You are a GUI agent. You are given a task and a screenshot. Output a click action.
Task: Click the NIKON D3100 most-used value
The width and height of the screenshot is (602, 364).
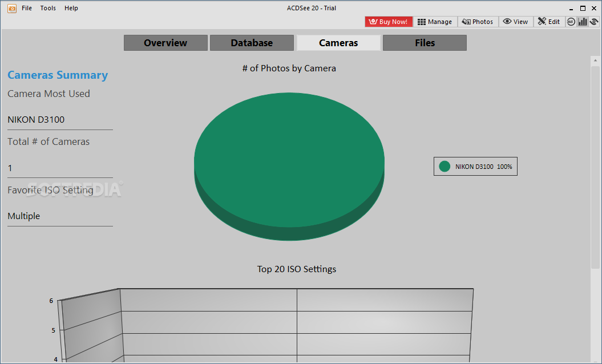[x=36, y=119]
